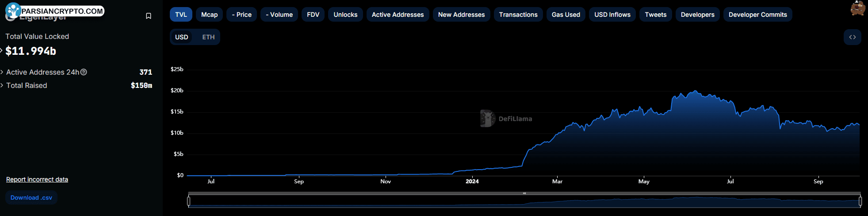
Task: Show Tweets on the chart
Action: point(656,15)
